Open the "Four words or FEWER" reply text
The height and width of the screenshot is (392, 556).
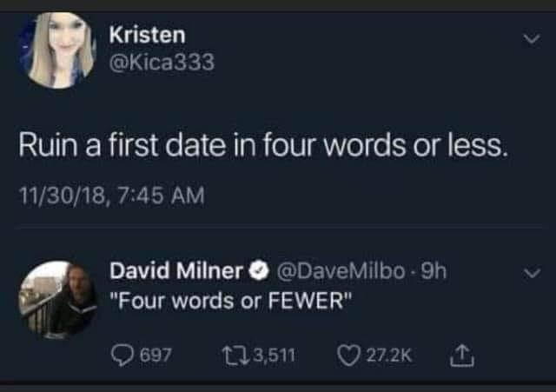point(230,302)
